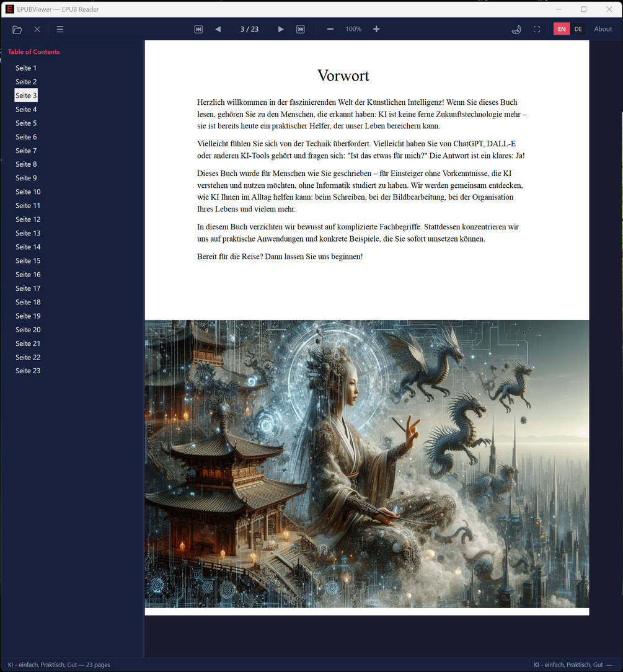
Task: Open Seite 4 in contents
Action: pyautogui.click(x=26, y=109)
